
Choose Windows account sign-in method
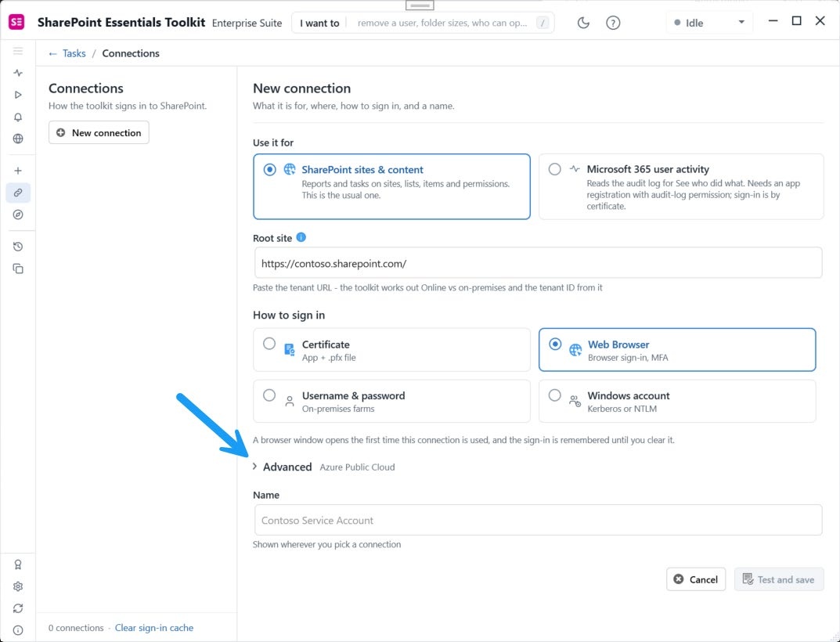pos(677,402)
